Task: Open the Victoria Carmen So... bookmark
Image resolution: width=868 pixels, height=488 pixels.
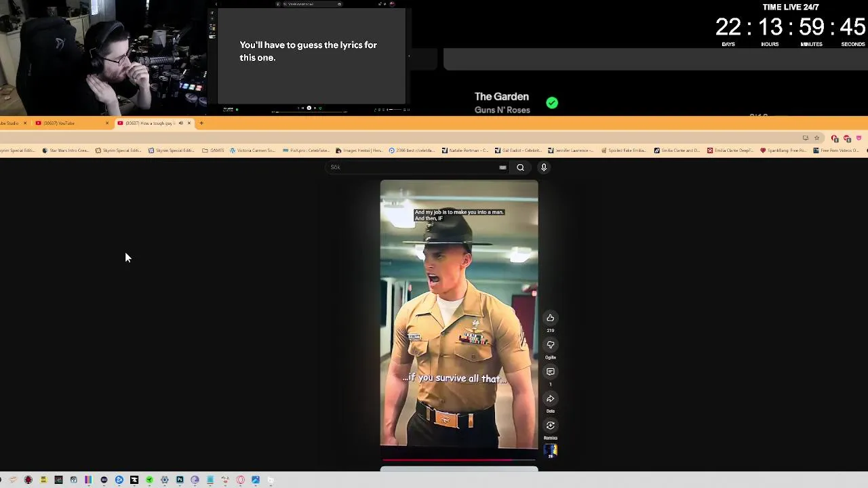Action: pos(252,150)
